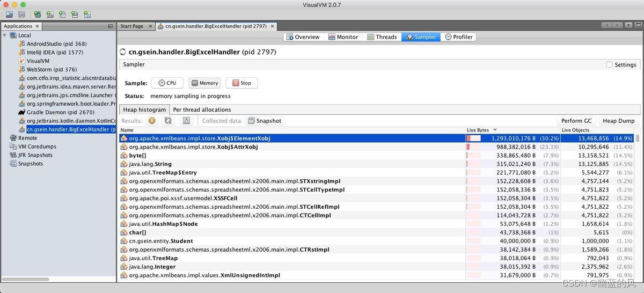Viewport: 644px width, 293px height.
Task: Select the Sampler tab
Action: click(421, 37)
